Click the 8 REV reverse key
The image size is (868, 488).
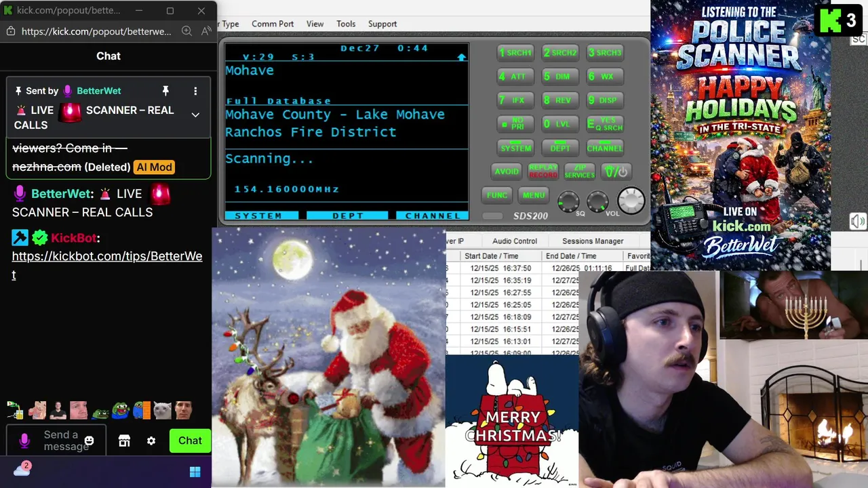560,100
